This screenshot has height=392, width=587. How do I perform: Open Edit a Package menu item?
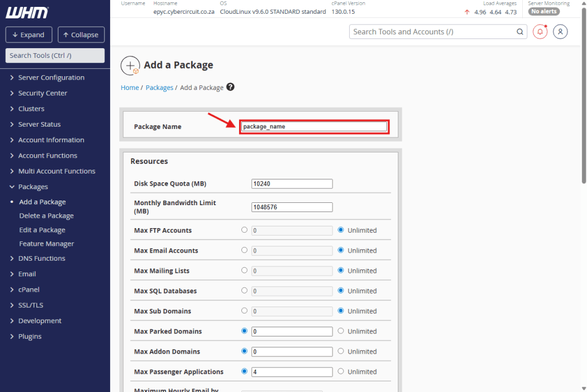point(42,230)
